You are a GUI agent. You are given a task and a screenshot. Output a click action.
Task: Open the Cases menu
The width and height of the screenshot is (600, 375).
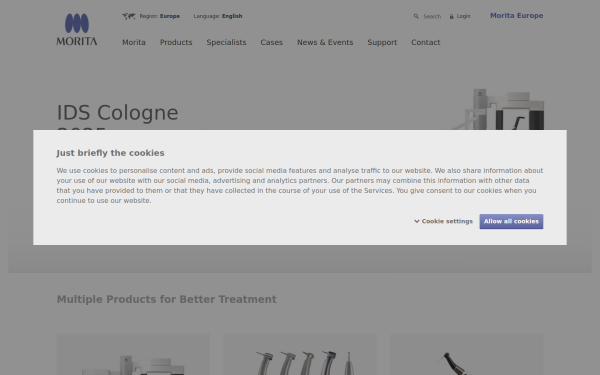point(272,42)
